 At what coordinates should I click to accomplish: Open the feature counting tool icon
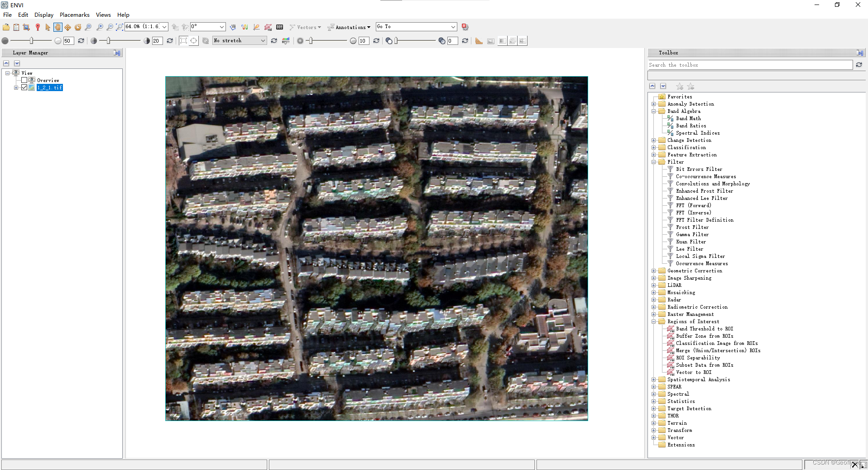point(280,27)
